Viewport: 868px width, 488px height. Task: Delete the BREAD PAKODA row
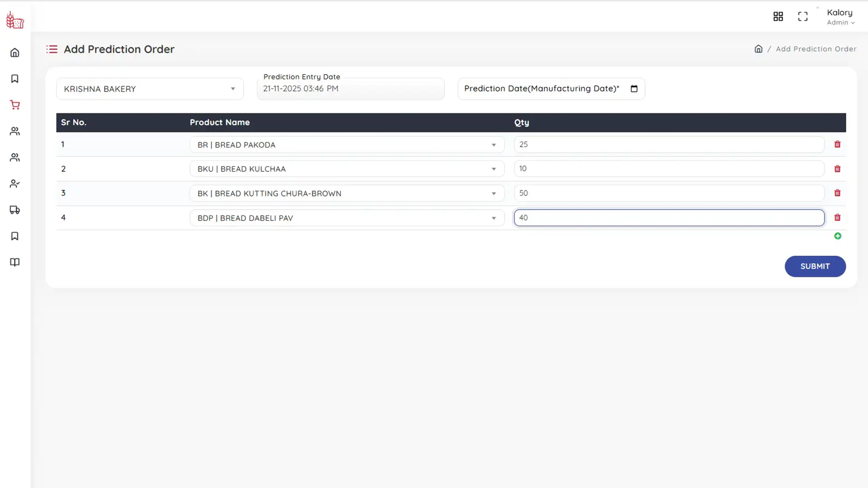pos(837,144)
